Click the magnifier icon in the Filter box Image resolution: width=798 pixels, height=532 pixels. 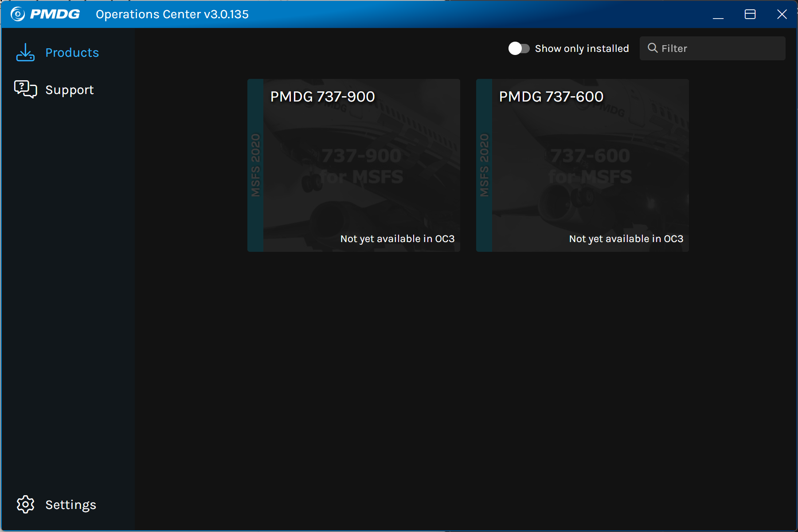point(653,48)
